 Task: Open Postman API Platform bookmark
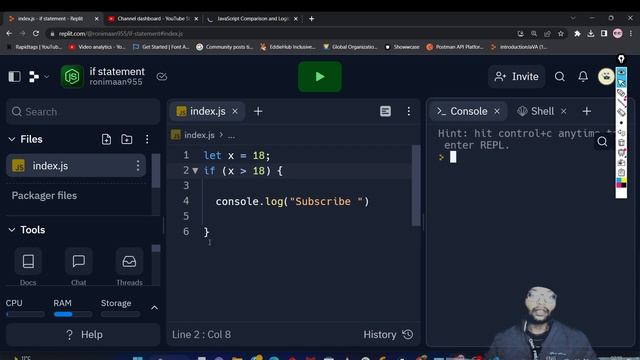click(455, 47)
